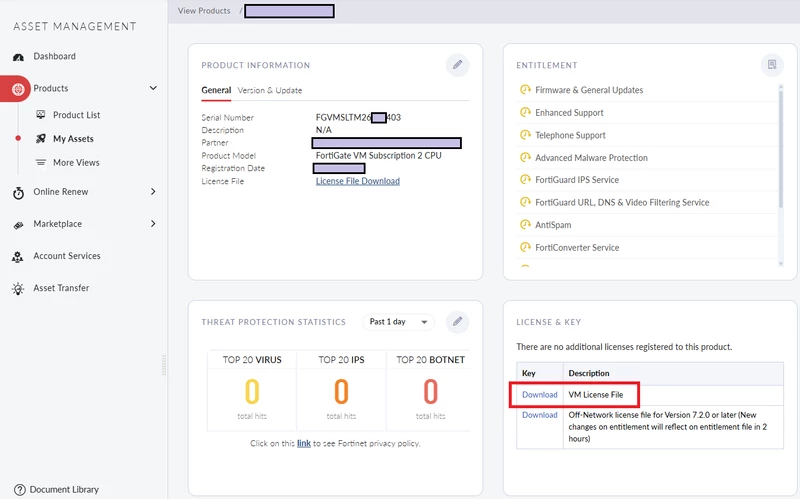Image resolution: width=800 pixels, height=499 pixels.
Task: Open the Entitlement details list icon
Action: pos(772,65)
